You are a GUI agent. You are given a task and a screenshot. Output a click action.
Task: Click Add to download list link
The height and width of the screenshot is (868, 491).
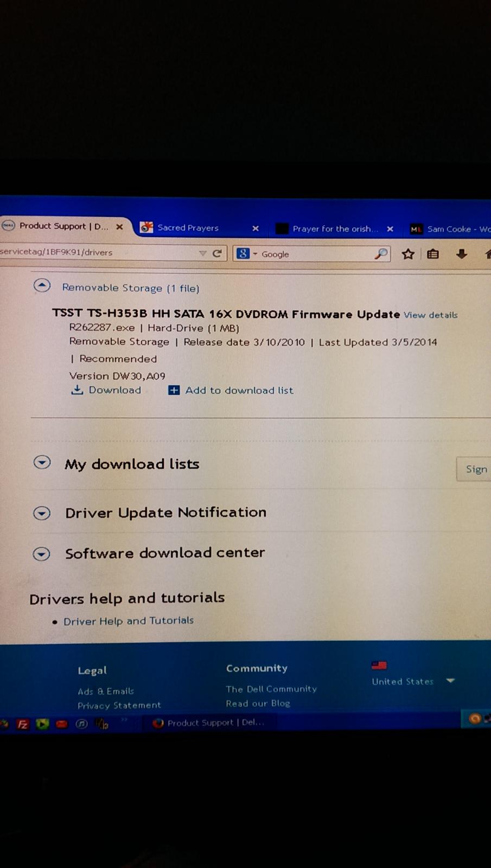click(x=239, y=390)
